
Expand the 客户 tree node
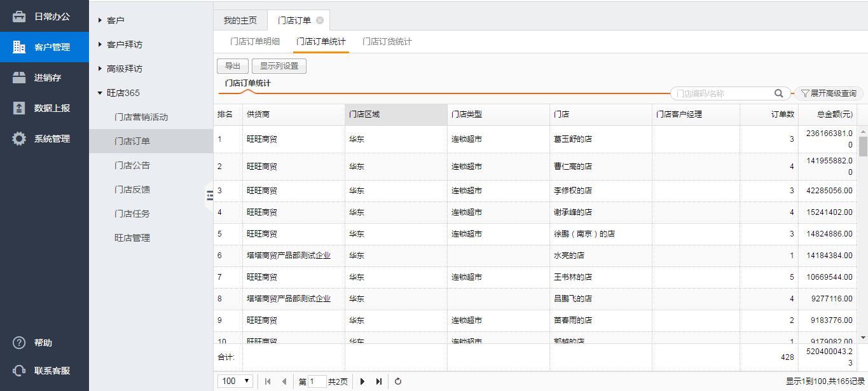(100, 20)
